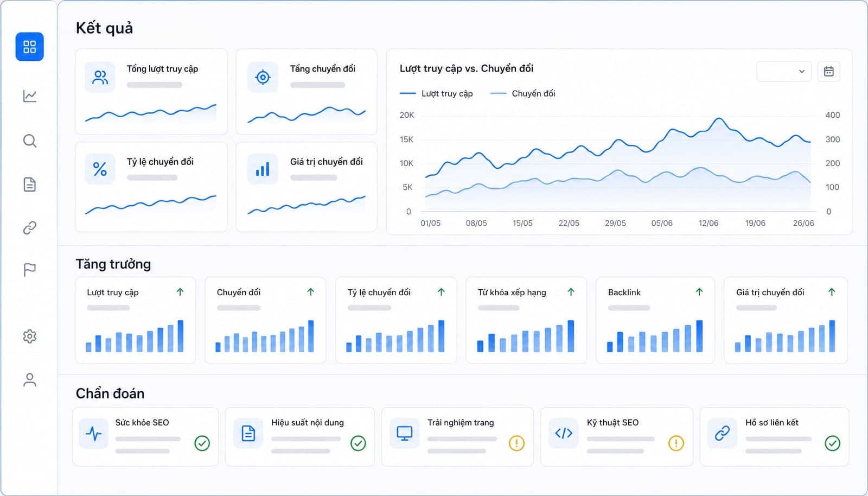Screen dimensions: 868x496
Task: Click percent icon in Tỷ lệ chuyển đổi card
Action: click(100, 169)
